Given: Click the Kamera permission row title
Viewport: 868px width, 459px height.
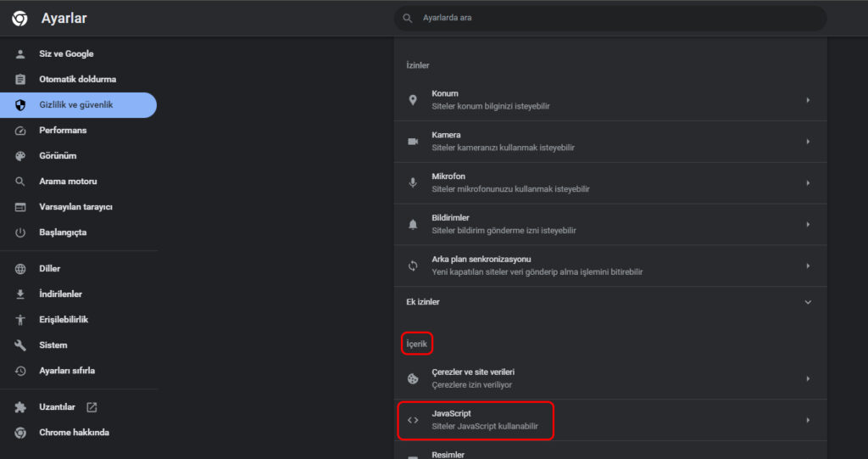Looking at the screenshot, I should [x=446, y=135].
